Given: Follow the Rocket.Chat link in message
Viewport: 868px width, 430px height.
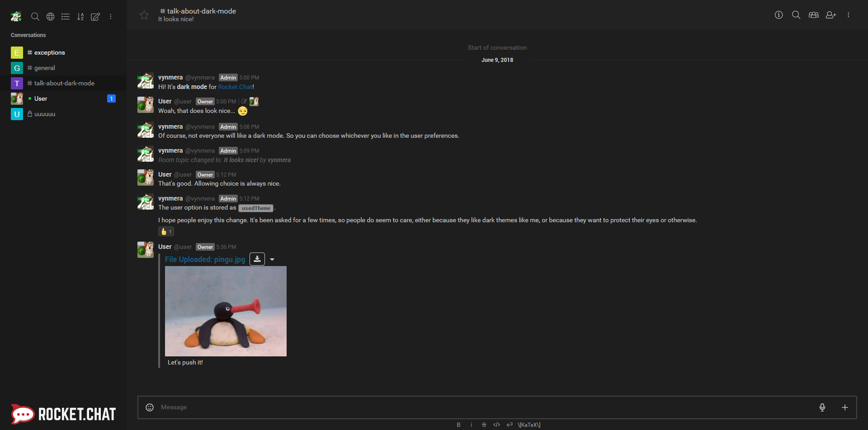Looking at the screenshot, I should pos(235,87).
